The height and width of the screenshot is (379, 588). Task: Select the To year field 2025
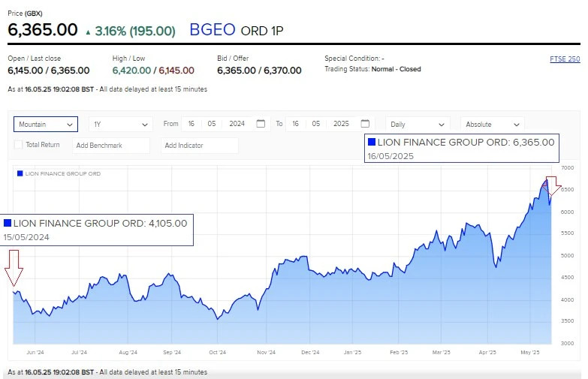(x=341, y=124)
